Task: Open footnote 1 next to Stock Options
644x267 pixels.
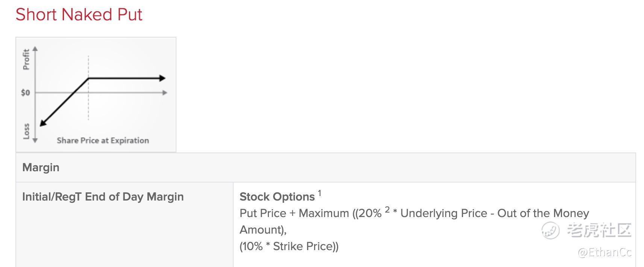Action: (319, 193)
